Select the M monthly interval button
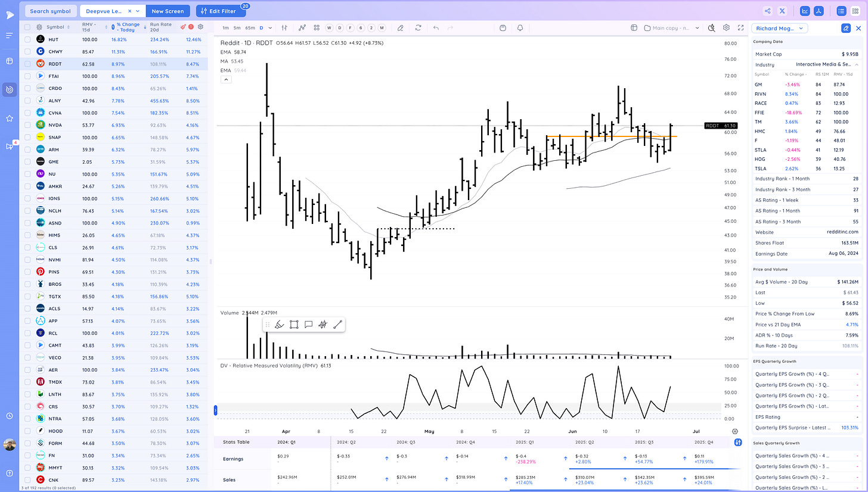 381,27
